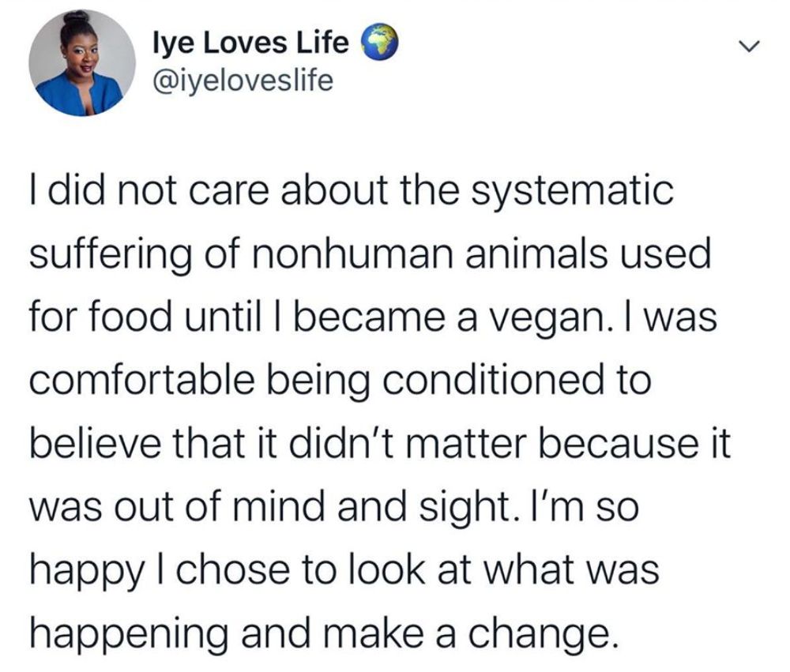Viewport: 790px width, 672px height.
Task: Click the line starting 'for food until'
Action: coord(371,319)
